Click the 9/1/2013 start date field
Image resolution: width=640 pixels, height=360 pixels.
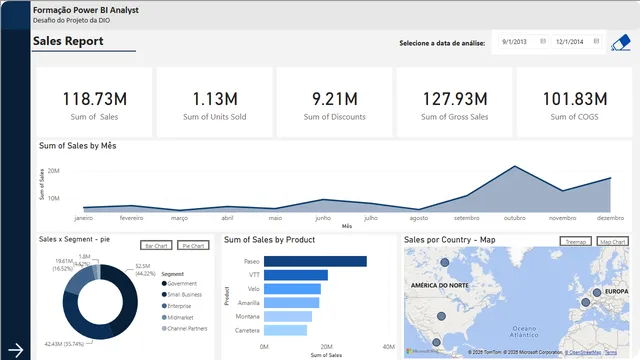tap(523, 42)
